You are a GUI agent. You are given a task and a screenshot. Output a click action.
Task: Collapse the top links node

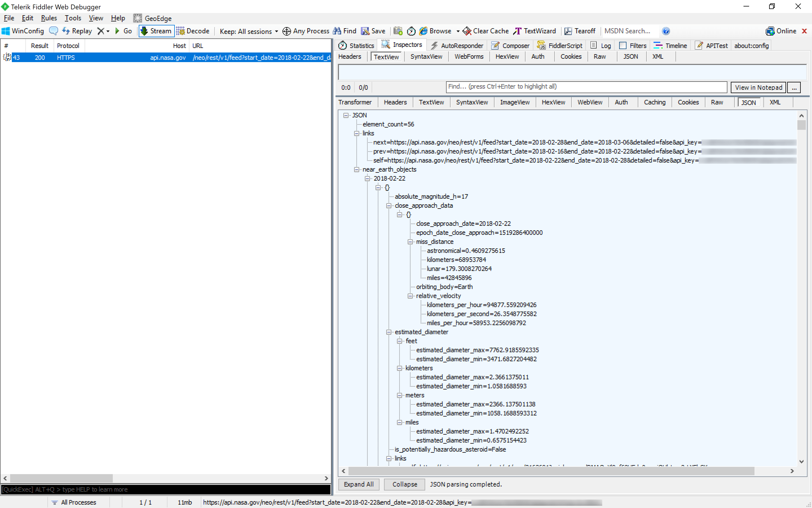coord(356,133)
